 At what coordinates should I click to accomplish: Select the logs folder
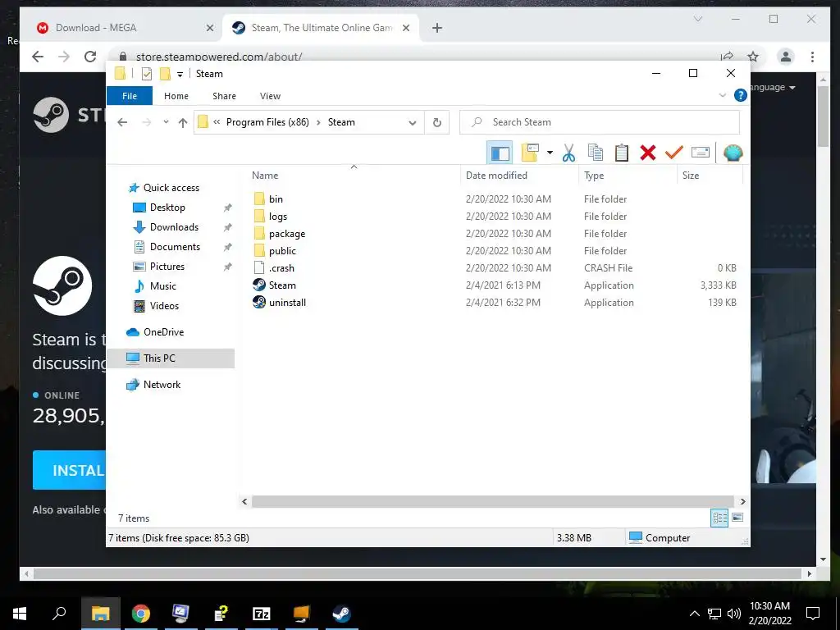[x=278, y=217]
